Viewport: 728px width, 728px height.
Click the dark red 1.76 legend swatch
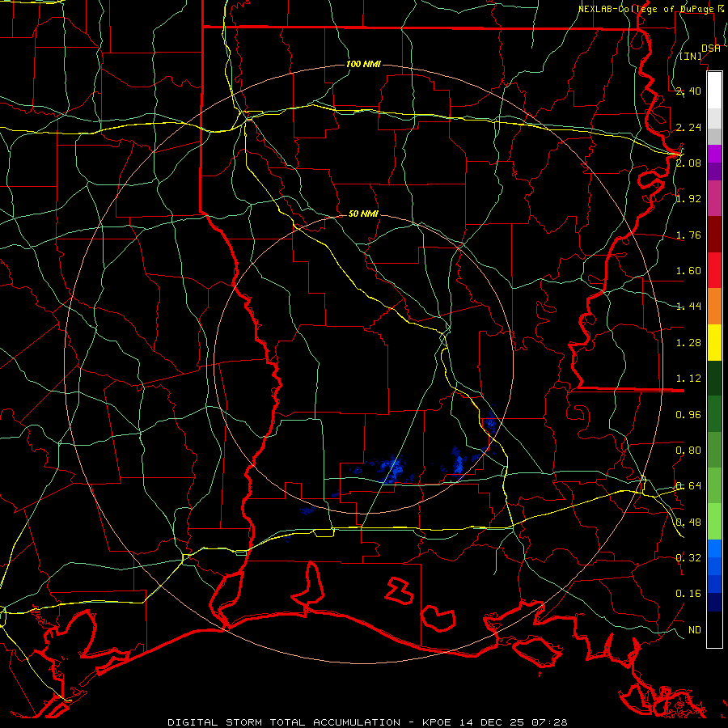pos(714,235)
